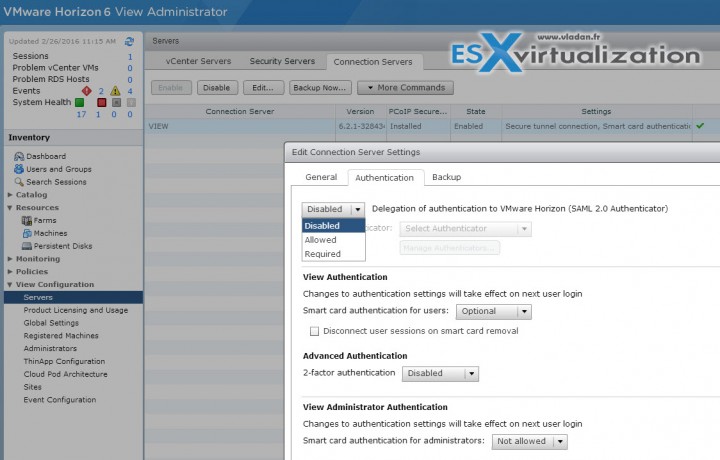This screenshot has height=460, width=720.
Task: Sort by the Connection Server column header
Action: [240, 112]
